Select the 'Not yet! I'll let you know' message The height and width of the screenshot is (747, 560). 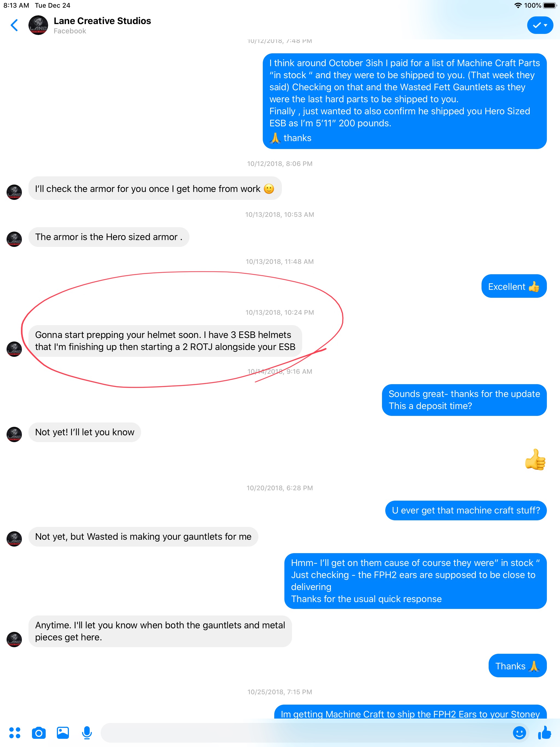(84, 432)
